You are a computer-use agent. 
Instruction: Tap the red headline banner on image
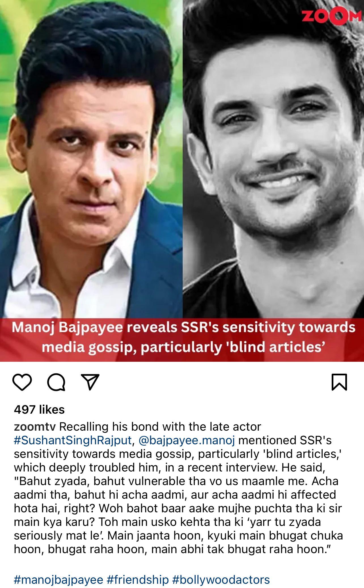pos(182,340)
